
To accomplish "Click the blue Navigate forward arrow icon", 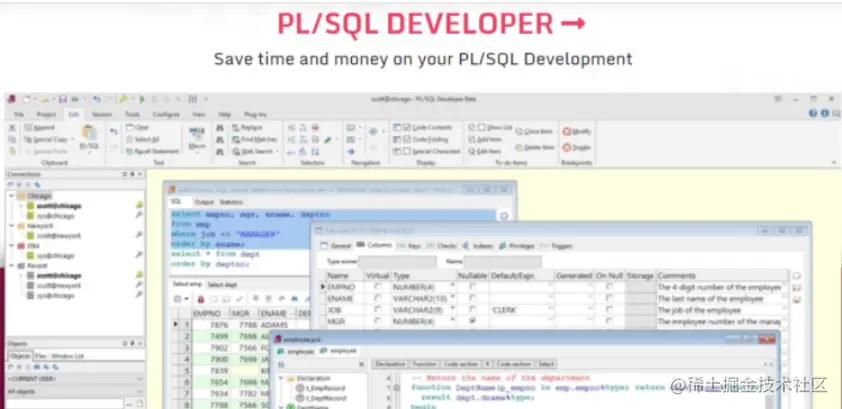I will coord(351,152).
